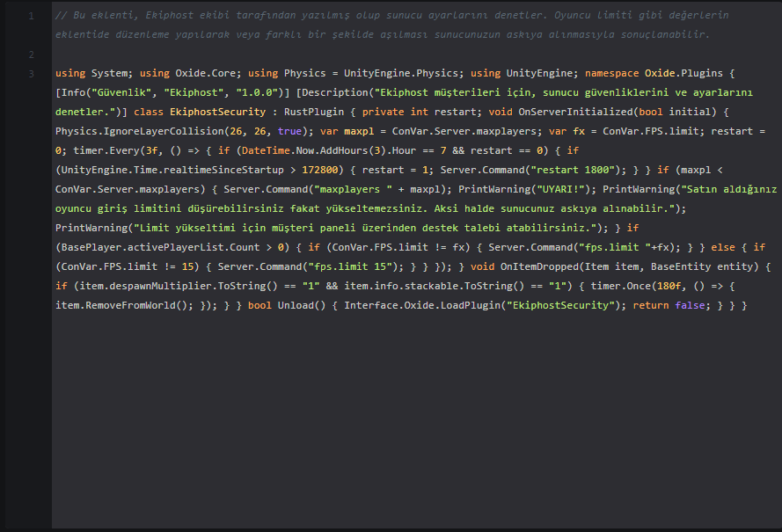Click 'UnityEngine.Time.realtimeSinceStartup' text
This screenshot has height=532, width=782.
[172, 170]
